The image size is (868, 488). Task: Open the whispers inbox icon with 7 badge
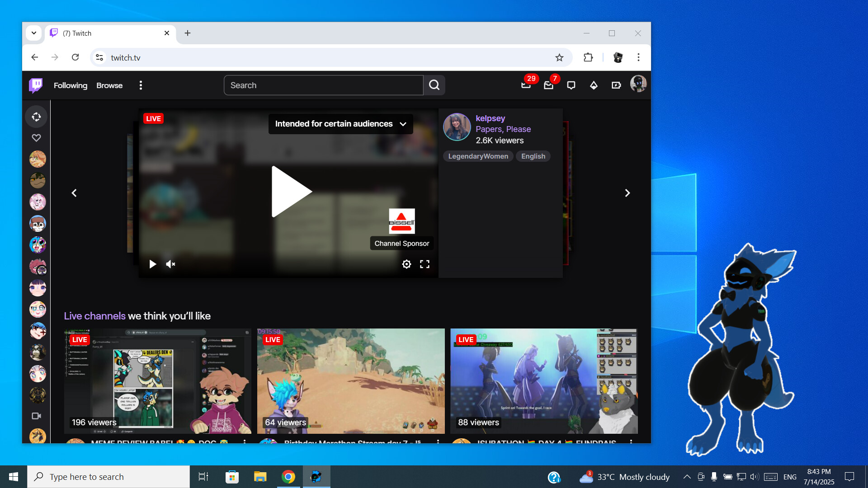[x=548, y=86]
